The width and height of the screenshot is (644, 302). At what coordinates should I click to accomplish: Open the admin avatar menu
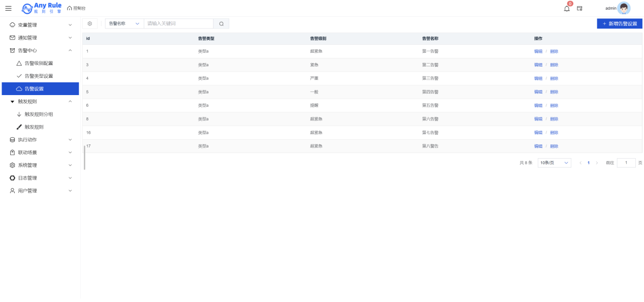click(624, 8)
